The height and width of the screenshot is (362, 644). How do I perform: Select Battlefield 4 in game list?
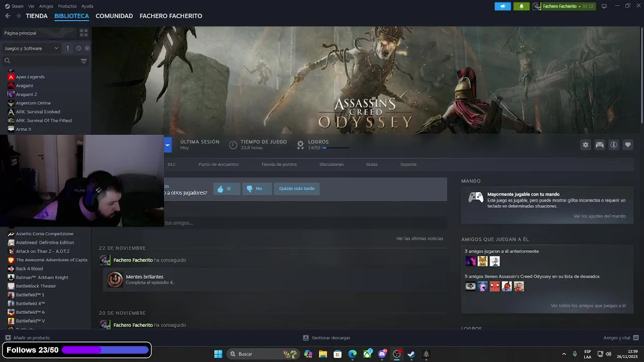(30, 304)
